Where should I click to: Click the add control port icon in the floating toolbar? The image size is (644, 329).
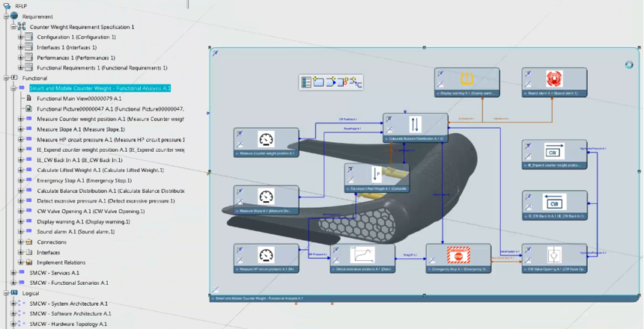tap(343, 82)
